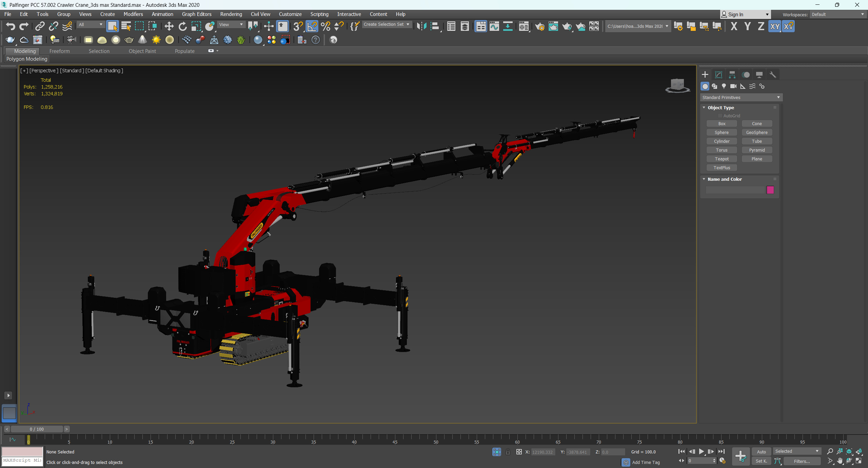Open the Motion command panel tab
The width and height of the screenshot is (868, 468).
coord(746,75)
